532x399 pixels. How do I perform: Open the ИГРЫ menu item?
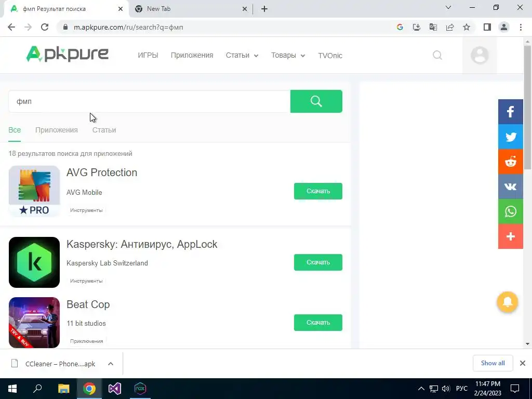148,55
